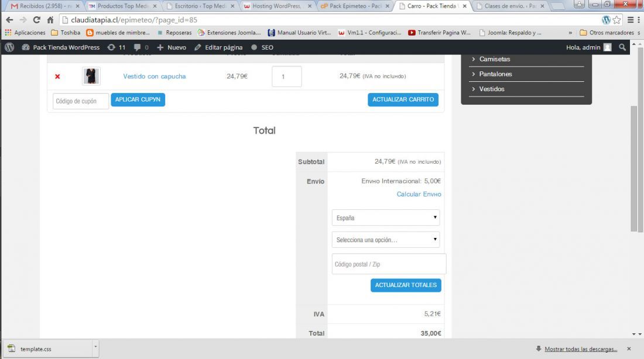This screenshot has height=359, width=644.
Task: Remove Vestido con capucha with the red X
Action: point(57,77)
